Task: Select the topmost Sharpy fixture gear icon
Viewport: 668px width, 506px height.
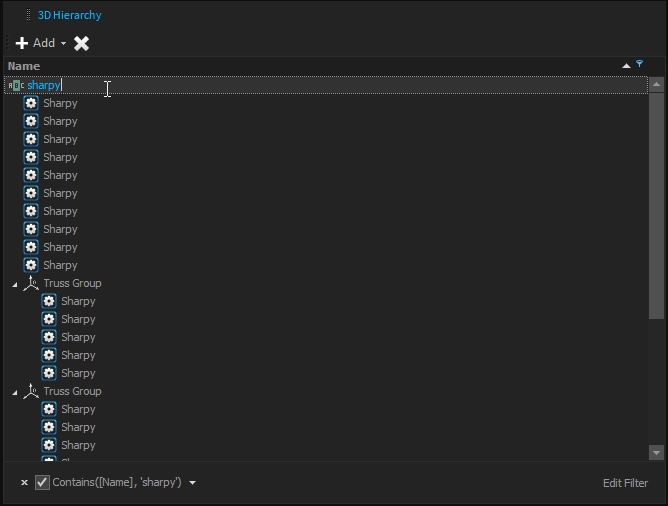Action: coord(31,103)
